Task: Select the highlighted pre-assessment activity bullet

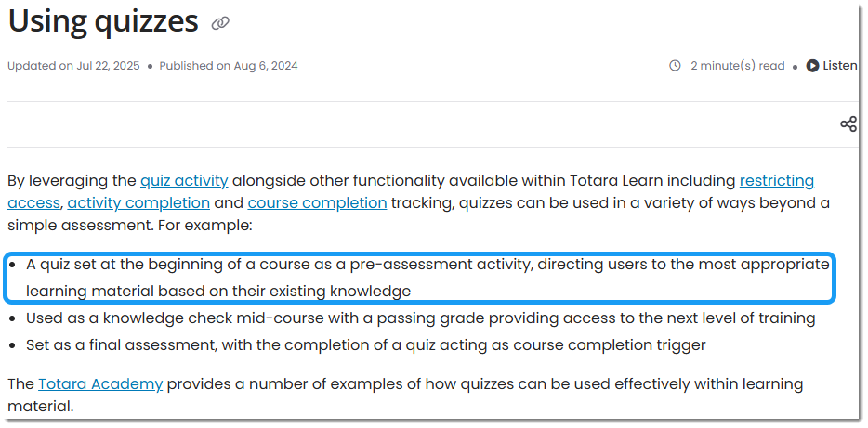Action: tap(427, 278)
